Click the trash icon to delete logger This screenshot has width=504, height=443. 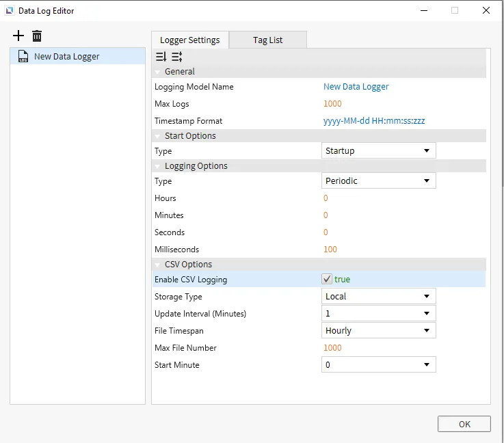coord(37,36)
